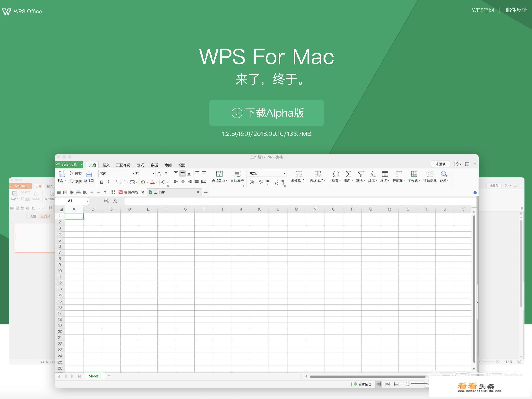Click the percent style icon
Screen dimensions: 532x399
(x=261, y=182)
